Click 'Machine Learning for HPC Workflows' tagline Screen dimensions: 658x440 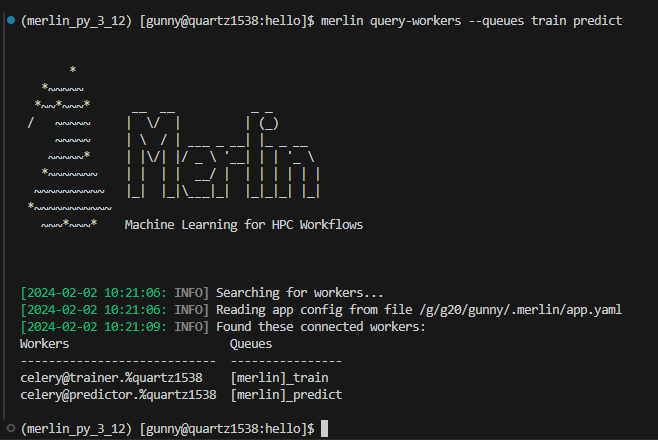(244, 225)
